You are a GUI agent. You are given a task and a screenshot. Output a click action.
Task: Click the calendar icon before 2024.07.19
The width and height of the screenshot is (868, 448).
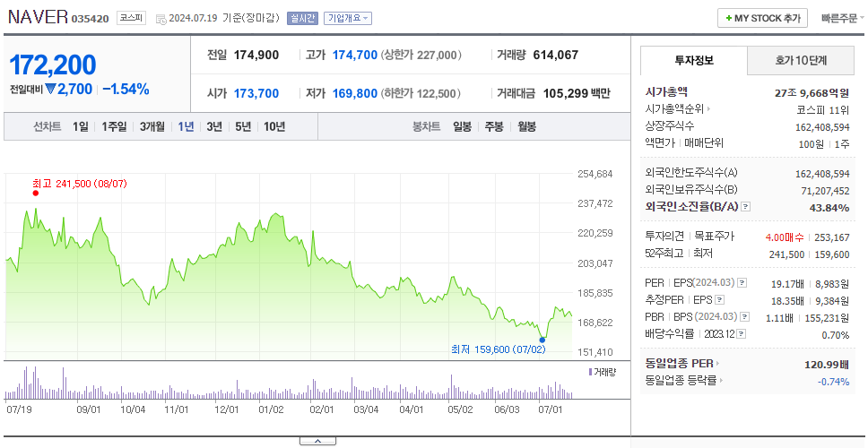(161, 19)
